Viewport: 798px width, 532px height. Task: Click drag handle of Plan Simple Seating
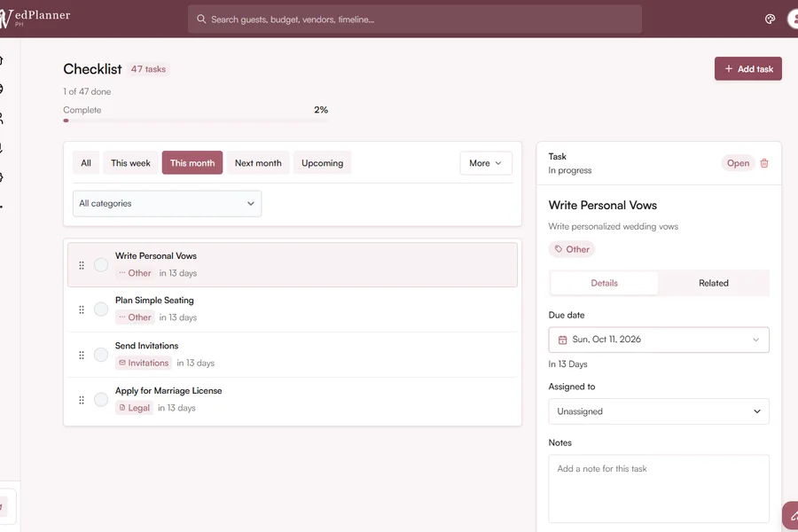click(x=82, y=309)
